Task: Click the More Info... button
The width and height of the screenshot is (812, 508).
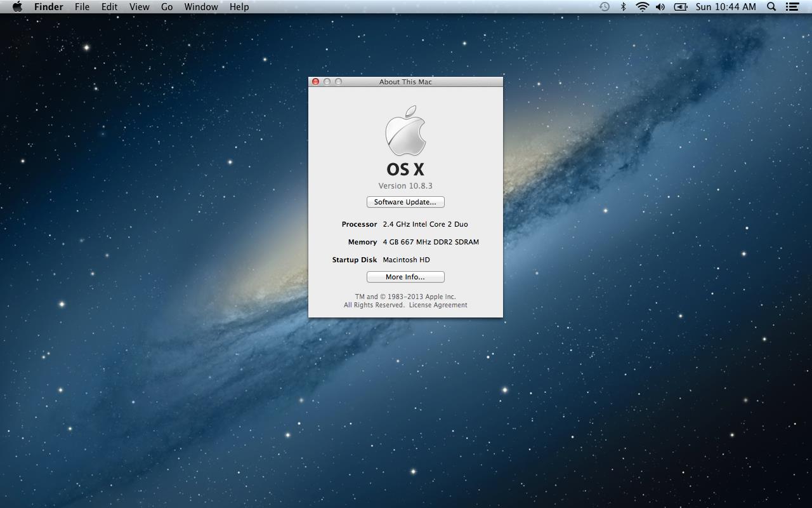Action: [405, 277]
